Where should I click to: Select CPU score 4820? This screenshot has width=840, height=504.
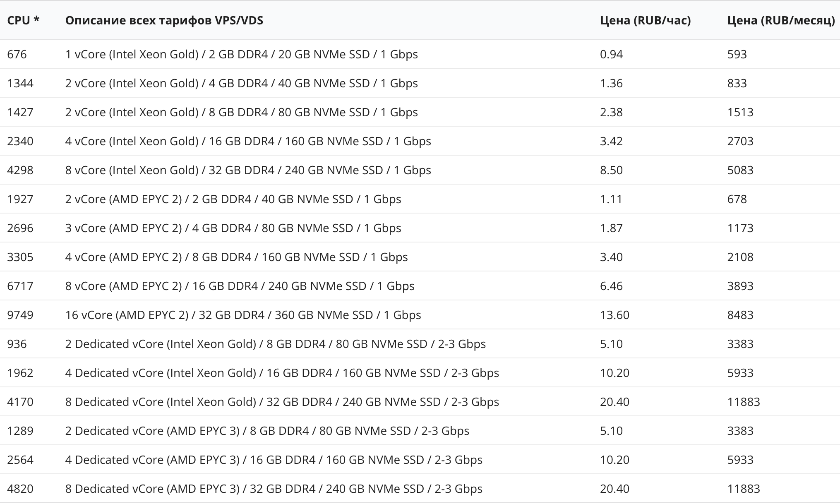pyautogui.click(x=20, y=489)
